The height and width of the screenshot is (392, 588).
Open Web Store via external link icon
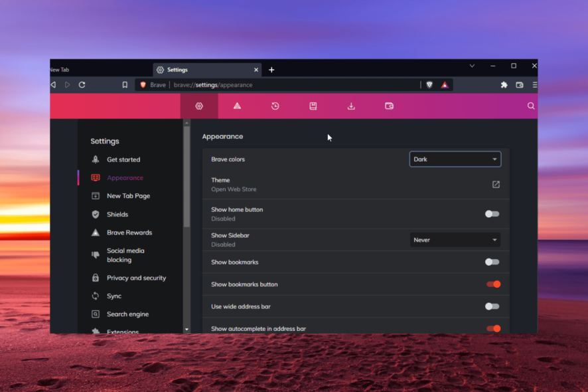496,184
